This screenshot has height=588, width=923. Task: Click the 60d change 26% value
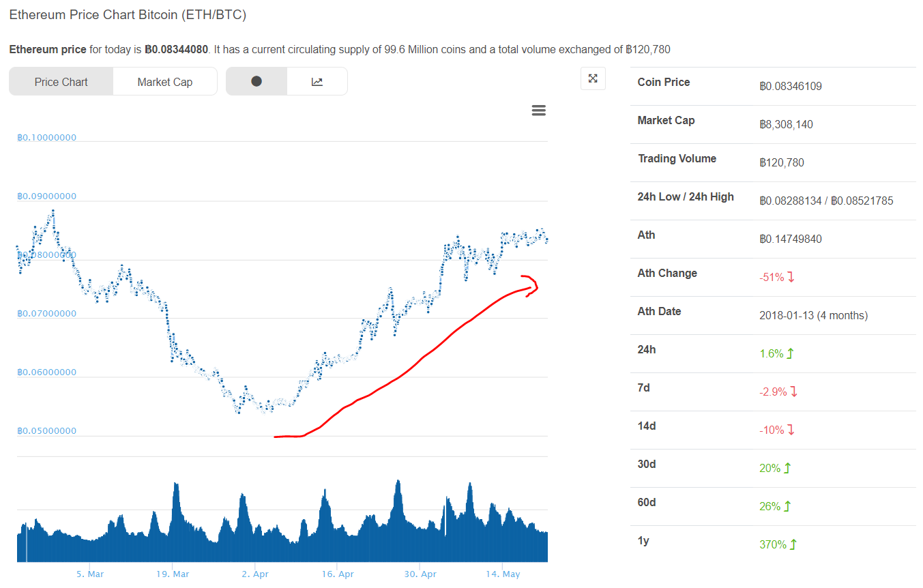click(x=775, y=507)
